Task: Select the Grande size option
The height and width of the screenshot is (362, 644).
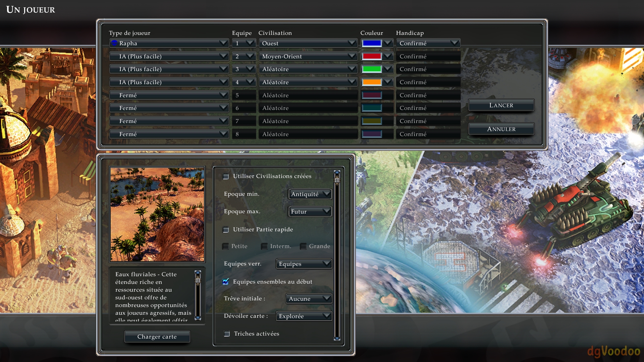Action: click(303, 246)
